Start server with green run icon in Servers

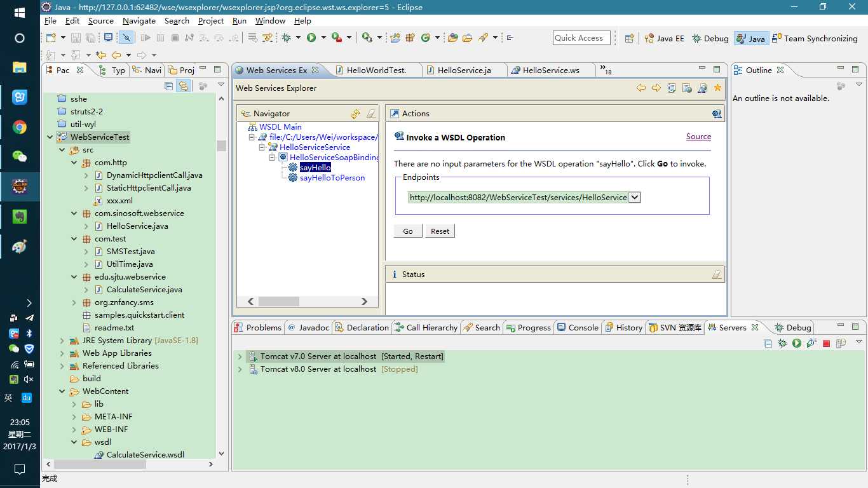(x=797, y=344)
